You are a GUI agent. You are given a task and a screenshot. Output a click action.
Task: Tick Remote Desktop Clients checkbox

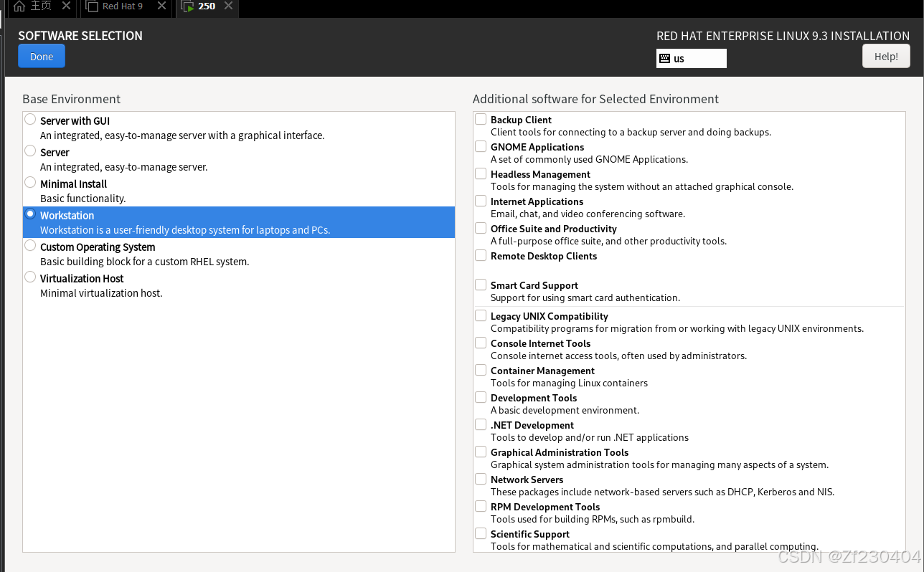pos(481,255)
